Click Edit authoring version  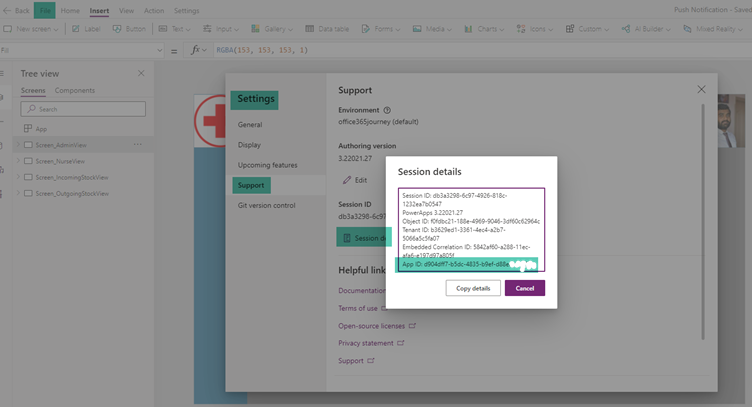tap(355, 180)
